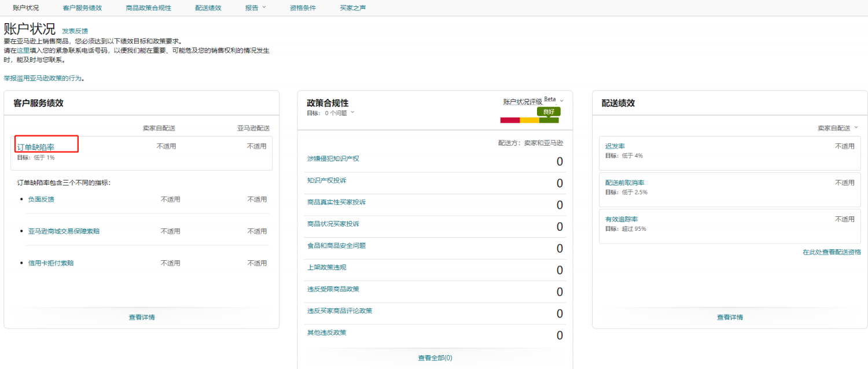展开“账户状况评级”下拉箭头
This screenshot has width=868, height=369.
pos(561,101)
